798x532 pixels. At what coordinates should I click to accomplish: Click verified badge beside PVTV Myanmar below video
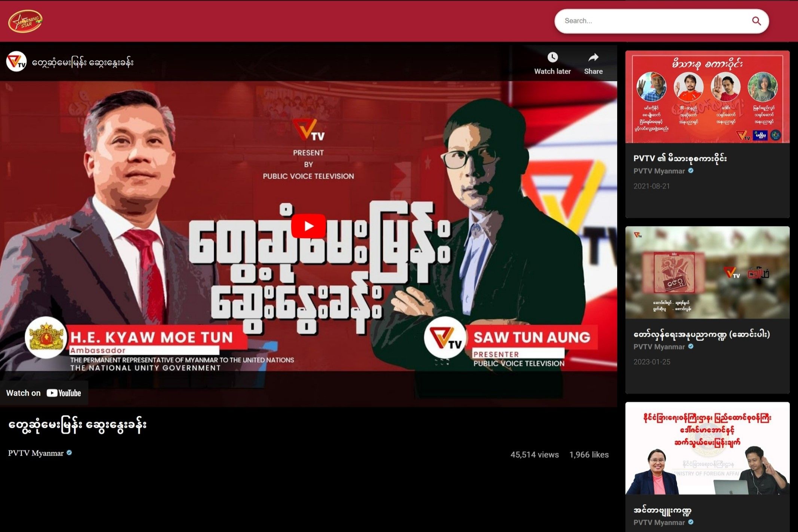(69, 453)
